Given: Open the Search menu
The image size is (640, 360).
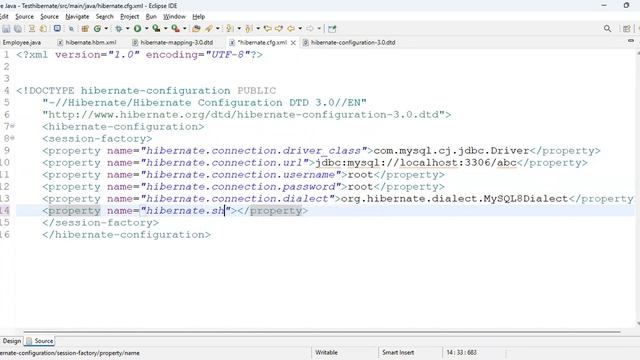Looking at the screenshot, I should point(104,17).
